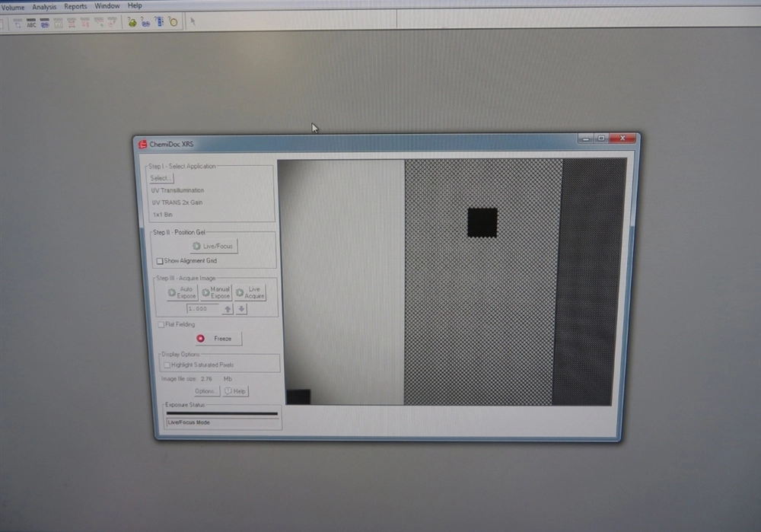Click the green question-mark icon in toolbar
The image size is (761, 532).
[x=132, y=22]
